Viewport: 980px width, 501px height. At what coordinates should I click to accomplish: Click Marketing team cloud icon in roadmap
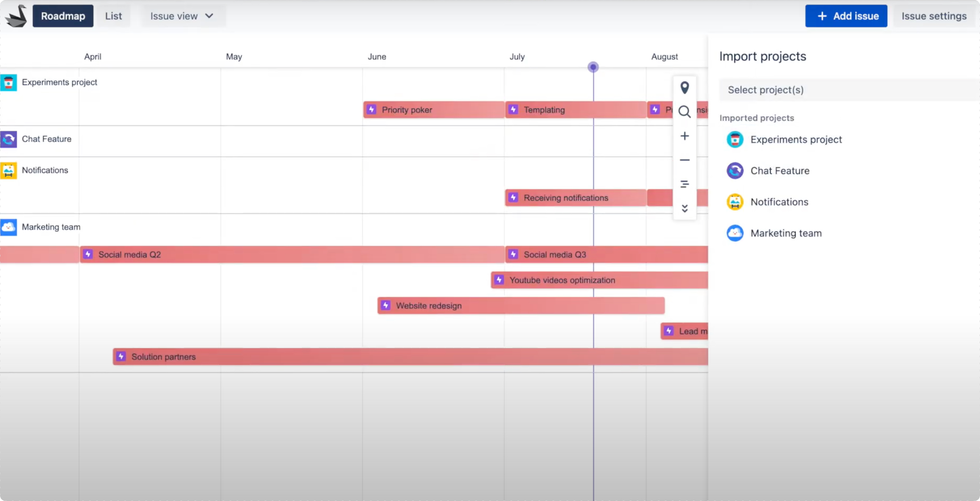(x=8, y=227)
